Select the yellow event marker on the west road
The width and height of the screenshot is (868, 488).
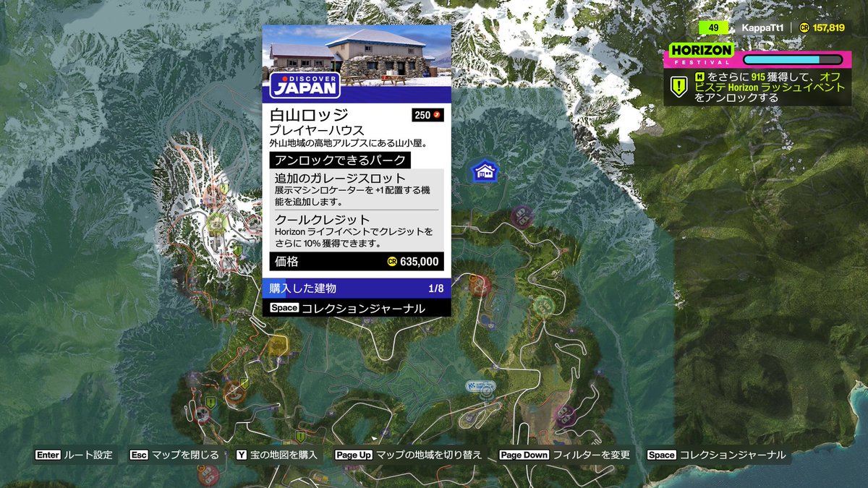click(278, 345)
